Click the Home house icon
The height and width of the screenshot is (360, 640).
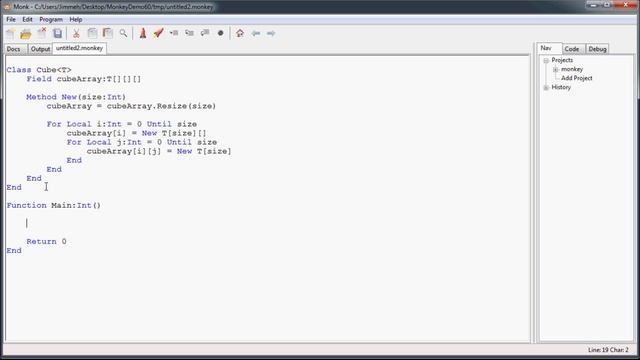[x=240, y=33]
